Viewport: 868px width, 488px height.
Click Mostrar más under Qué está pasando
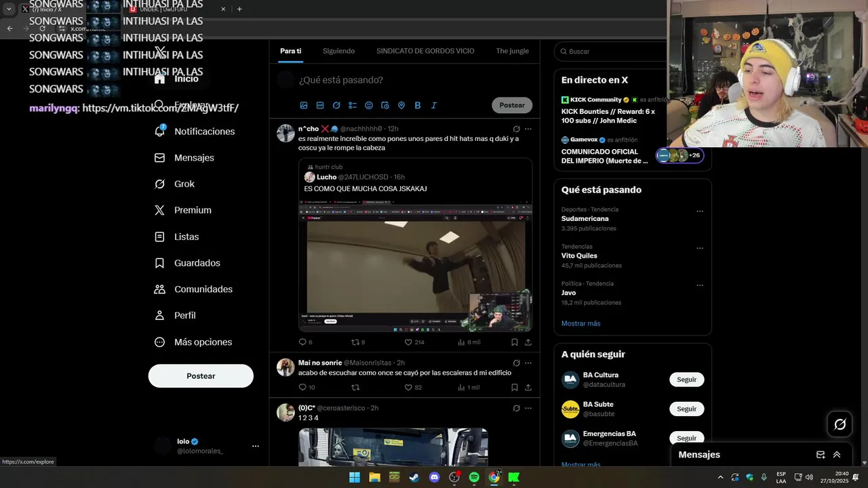[581, 323]
